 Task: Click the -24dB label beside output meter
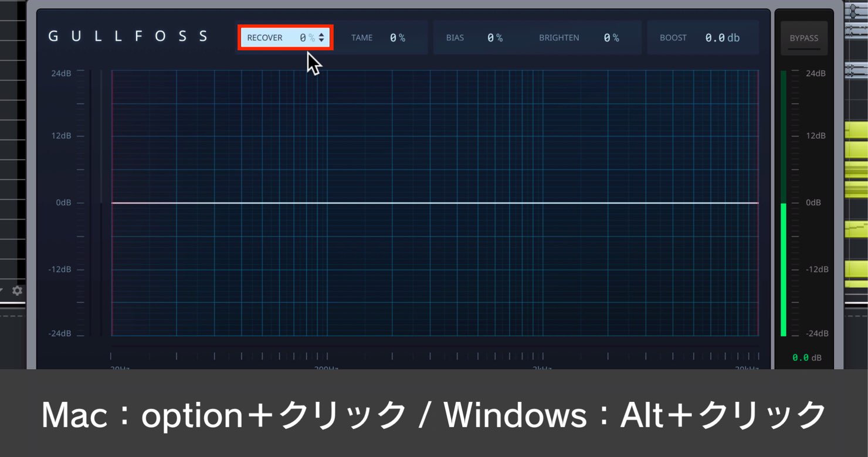pyautogui.click(x=816, y=333)
